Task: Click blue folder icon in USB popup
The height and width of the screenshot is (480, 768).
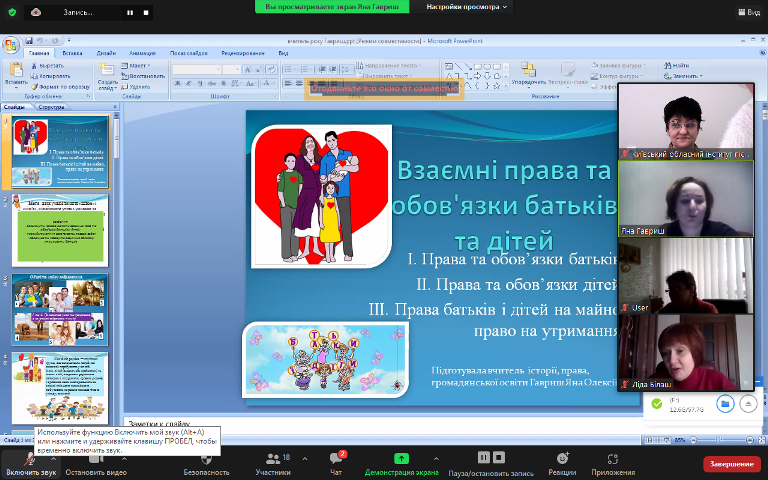Action: (725, 404)
